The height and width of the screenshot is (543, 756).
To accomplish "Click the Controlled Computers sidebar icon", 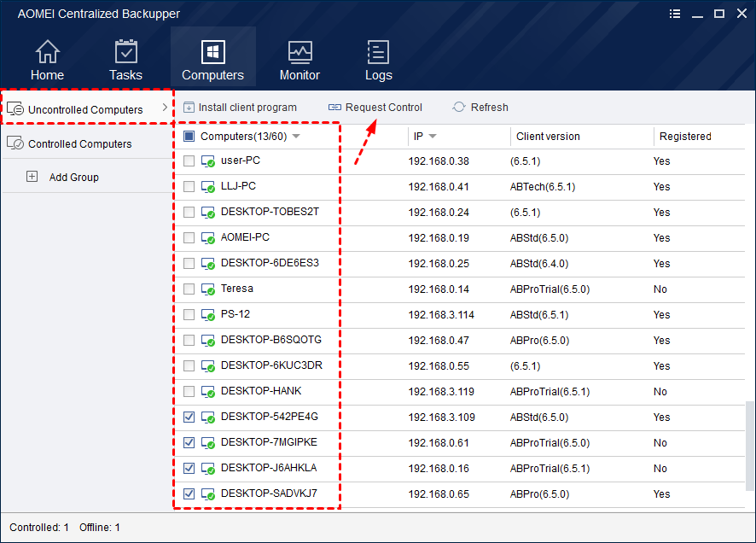I will click(15, 143).
